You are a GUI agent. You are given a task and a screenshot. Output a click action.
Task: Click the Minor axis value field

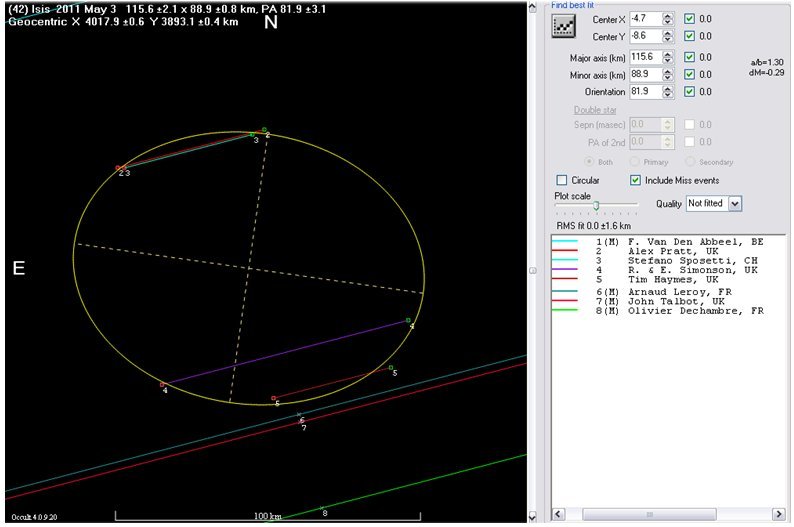pyautogui.click(x=646, y=74)
